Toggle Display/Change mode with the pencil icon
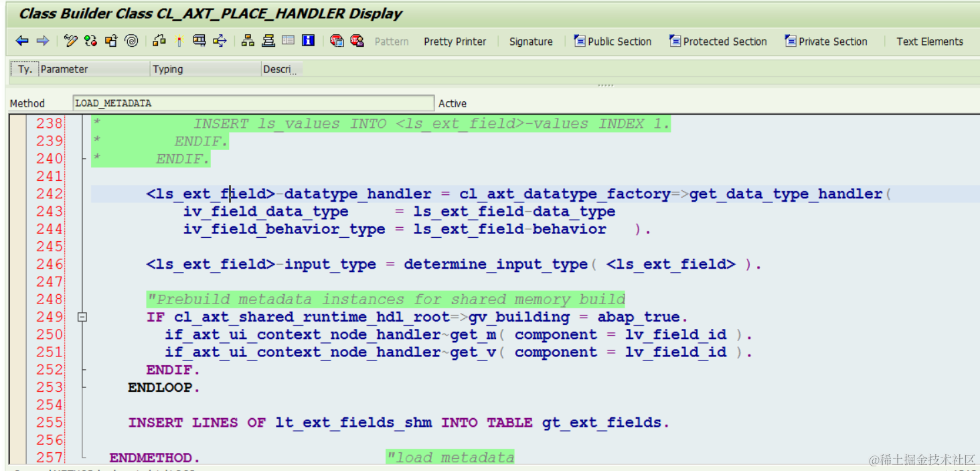Image resolution: width=980 pixels, height=471 pixels. pos(71,42)
